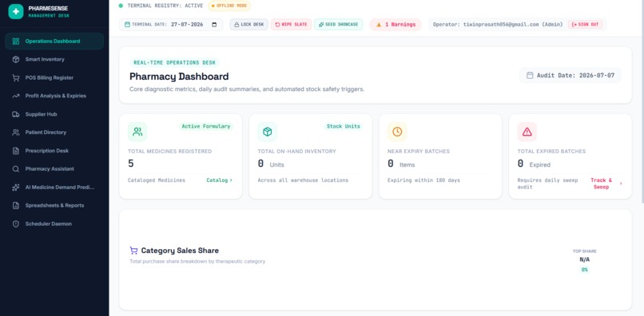Click the Pharmacy Dashboard heading
The width and height of the screenshot is (644, 316).
tap(179, 77)
